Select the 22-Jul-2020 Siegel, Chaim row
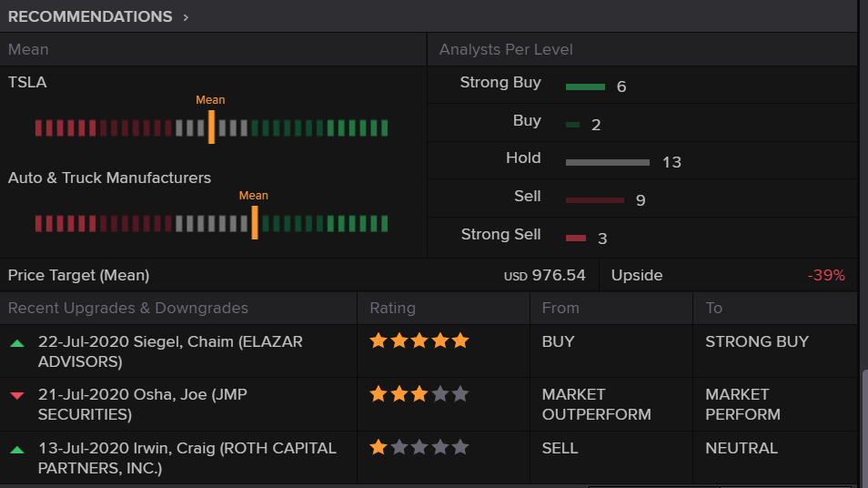Image resolution: width=868 pixels, height=488 pixels. pyautogui.click(x=170, y=351)
